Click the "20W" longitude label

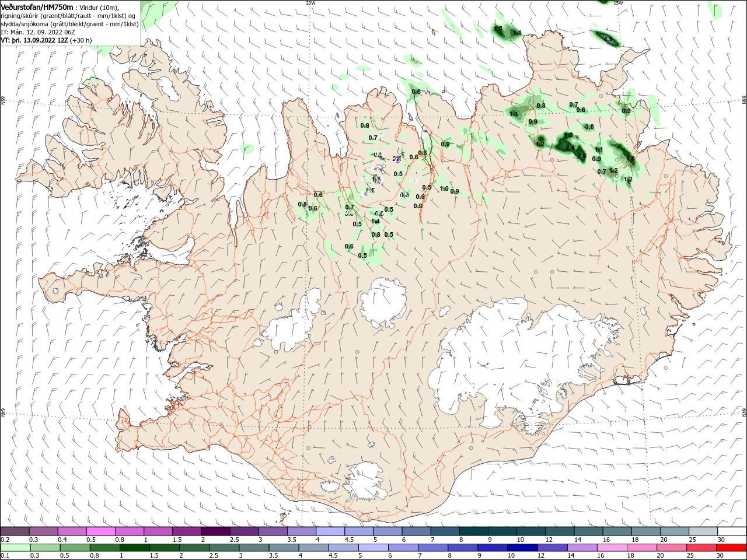click(310, 3)
